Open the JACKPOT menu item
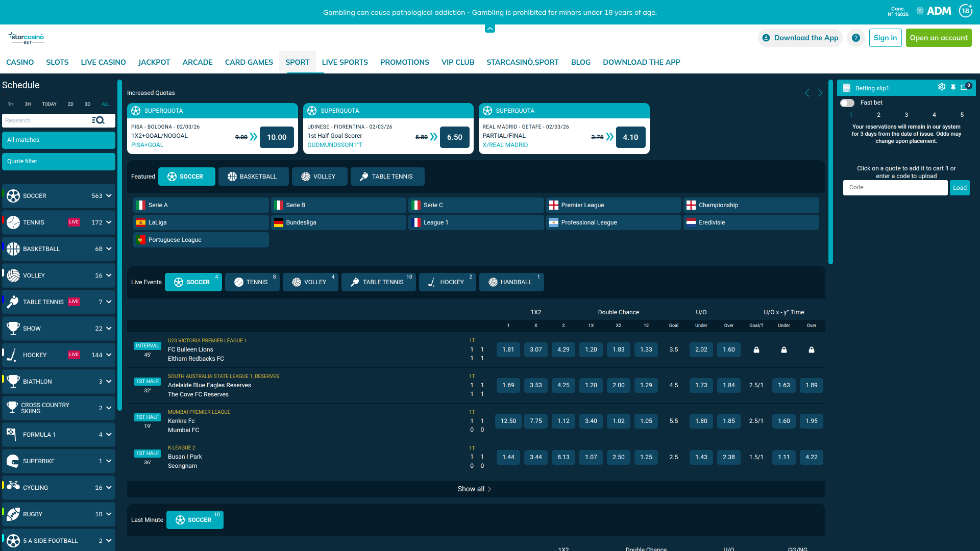The image size is (980, 551). (154, 62)
